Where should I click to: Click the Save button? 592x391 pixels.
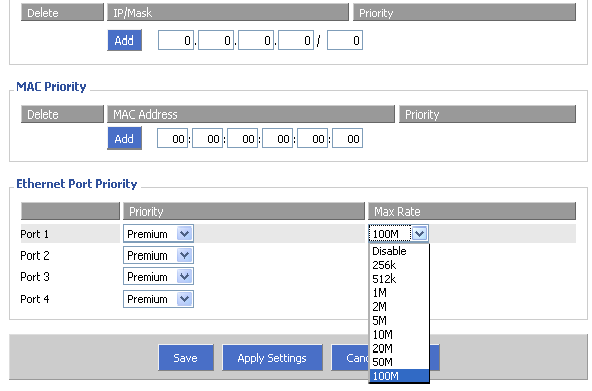point(186,357)
